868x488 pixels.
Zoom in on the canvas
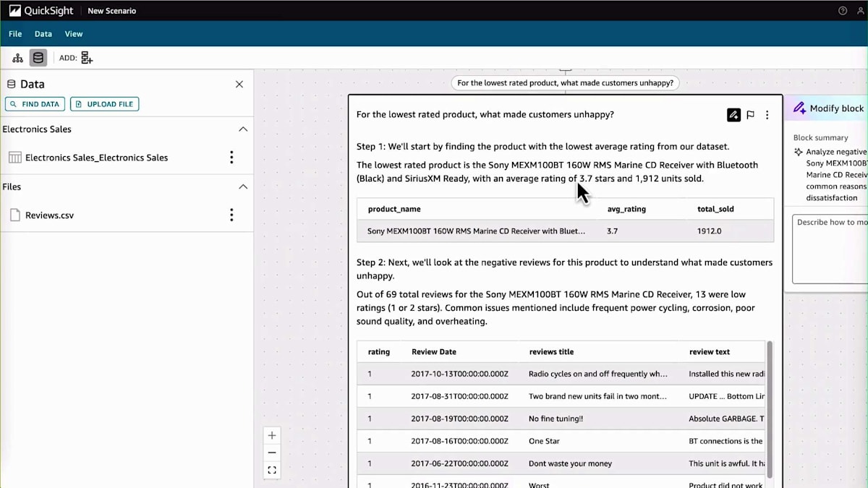pyautogui.click(x=272, y=435)
